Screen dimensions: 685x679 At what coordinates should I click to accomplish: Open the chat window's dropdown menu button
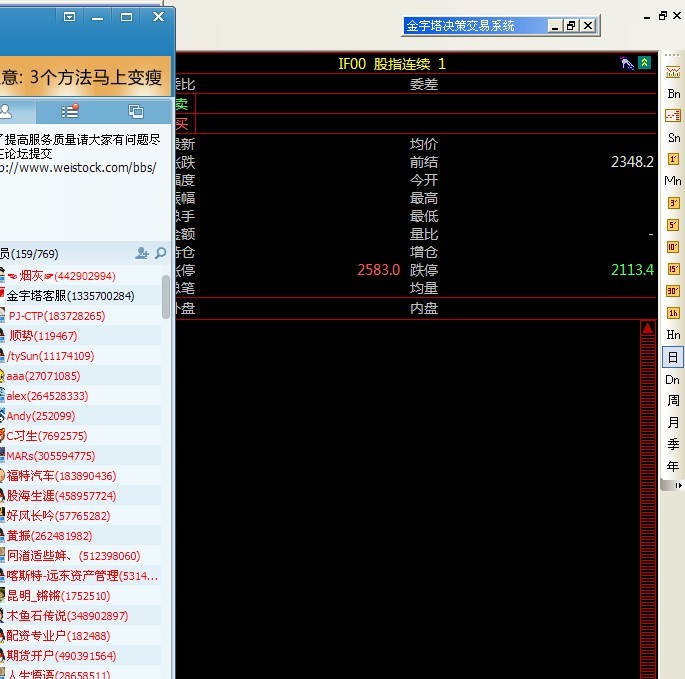tap(69, 17)
